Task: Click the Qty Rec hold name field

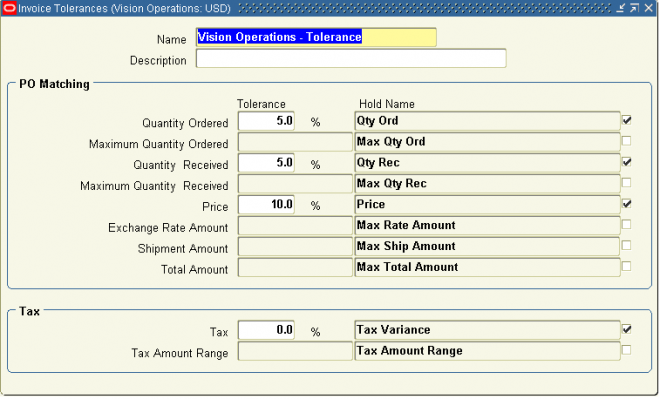Action: pos(487,163)
